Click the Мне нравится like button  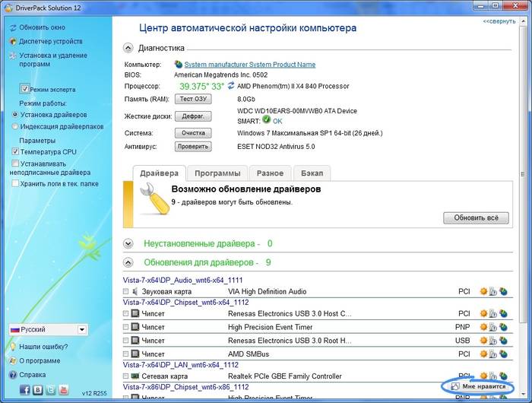tap(478, 386)
